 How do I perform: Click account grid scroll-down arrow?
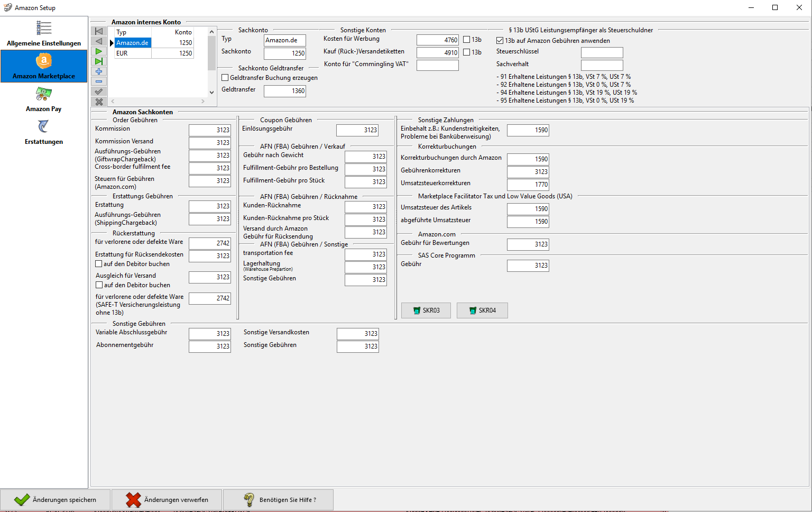(x=212, y=93)
